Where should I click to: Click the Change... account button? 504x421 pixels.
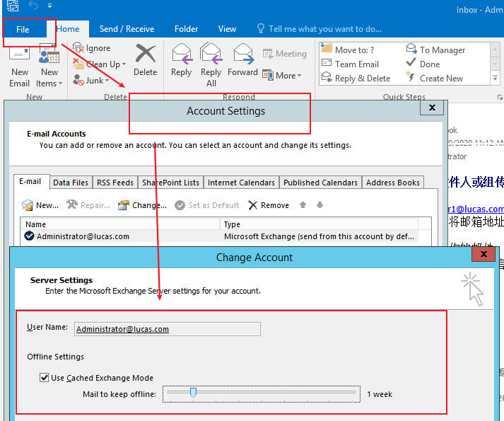[x=142, y=205]
